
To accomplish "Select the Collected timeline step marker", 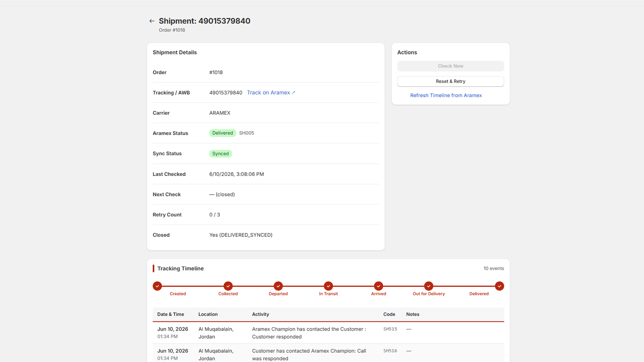I will [228, 286].
